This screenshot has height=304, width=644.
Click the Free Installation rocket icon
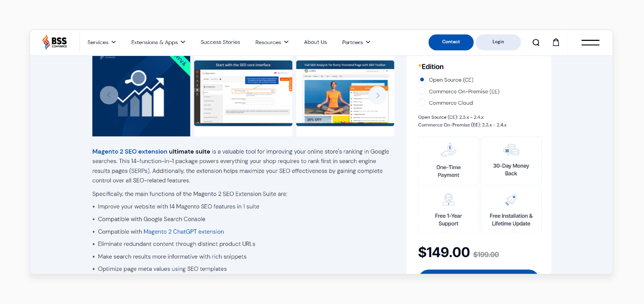[511, 200]
